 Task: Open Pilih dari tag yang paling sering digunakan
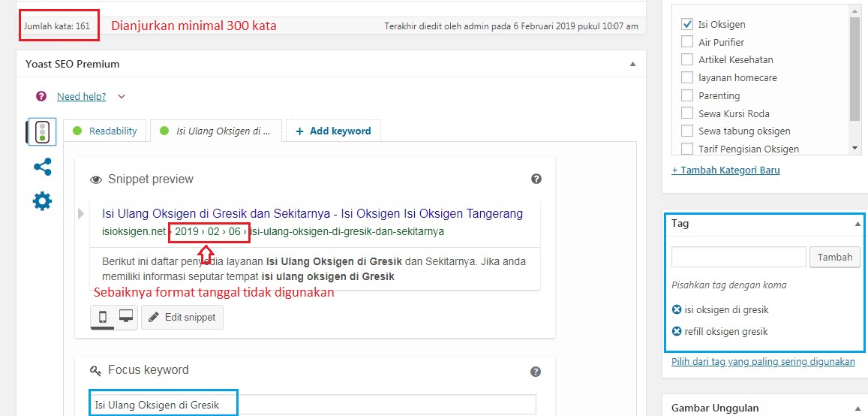[764, 362]
